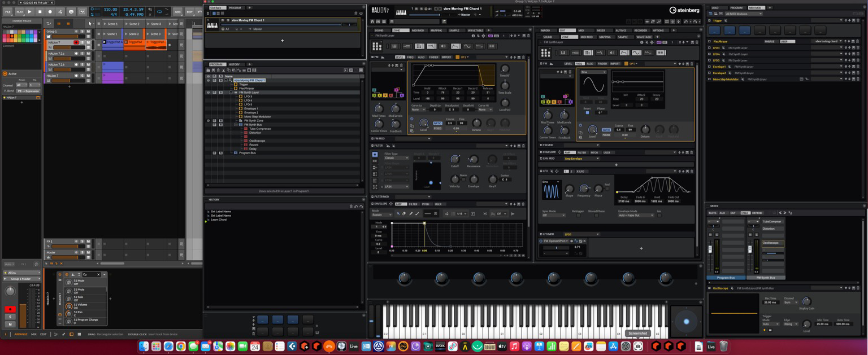Open the MIXER tab in HALion editor
868x355 pixels.
(x=601, y=30)
